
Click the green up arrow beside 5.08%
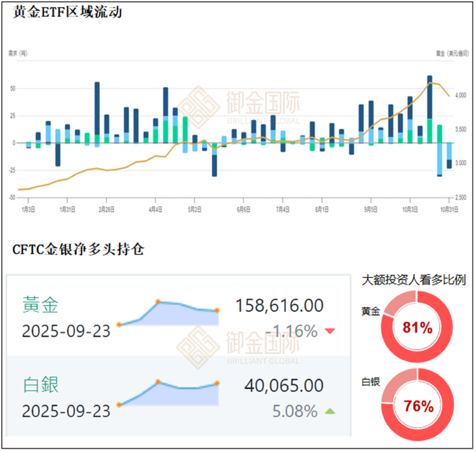pos(330,412)
